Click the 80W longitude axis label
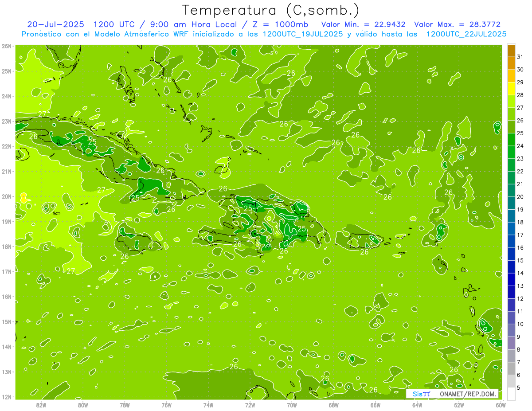 [x=82, y=405]
